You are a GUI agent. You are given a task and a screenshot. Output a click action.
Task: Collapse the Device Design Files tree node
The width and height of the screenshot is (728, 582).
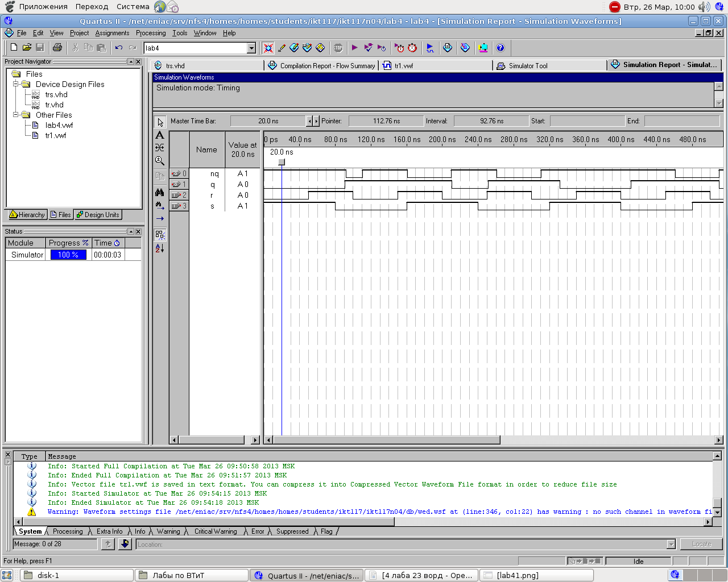pos(16,84)
